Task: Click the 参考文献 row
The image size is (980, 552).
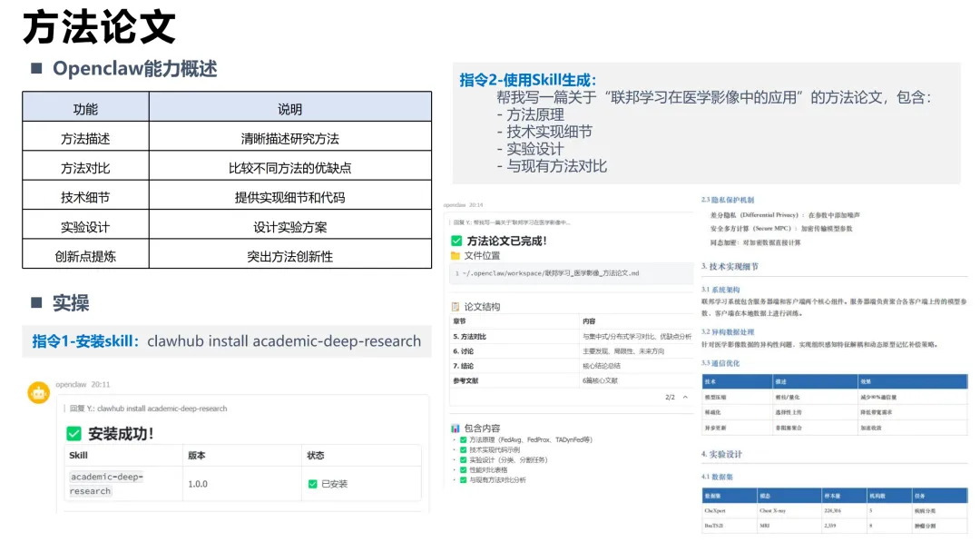Action: 572,380
